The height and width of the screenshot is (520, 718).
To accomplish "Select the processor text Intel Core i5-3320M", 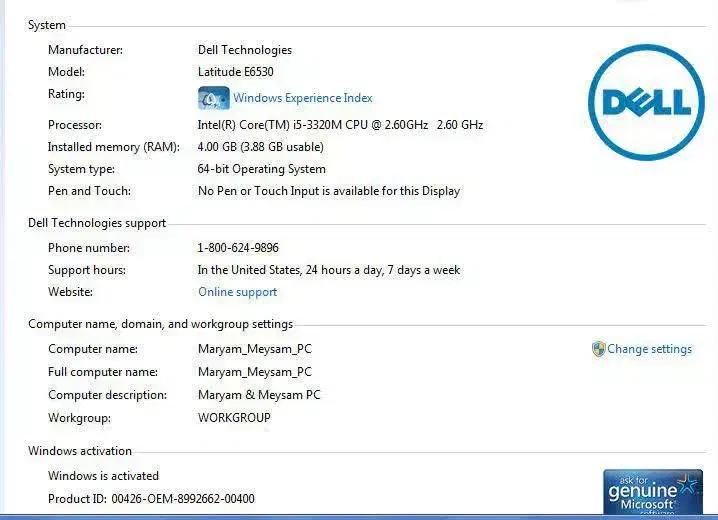I will coord(340,125).
